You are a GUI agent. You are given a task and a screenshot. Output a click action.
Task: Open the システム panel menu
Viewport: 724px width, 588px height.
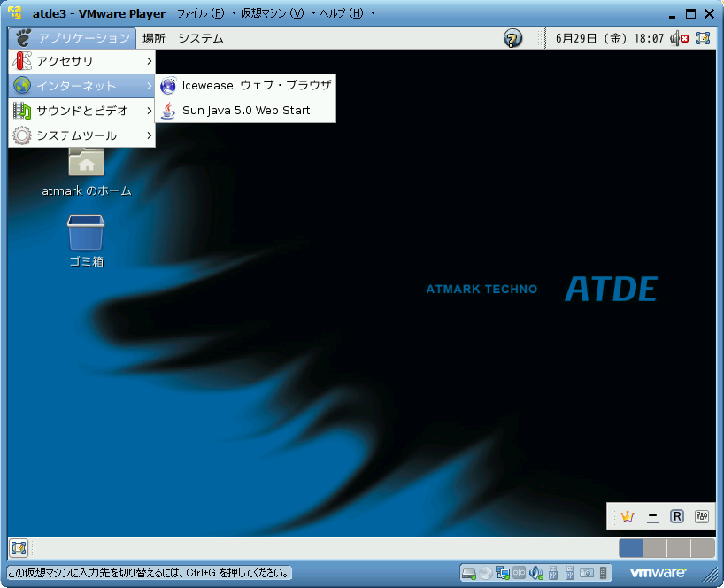pyautogui.click(x=201, y=38)
